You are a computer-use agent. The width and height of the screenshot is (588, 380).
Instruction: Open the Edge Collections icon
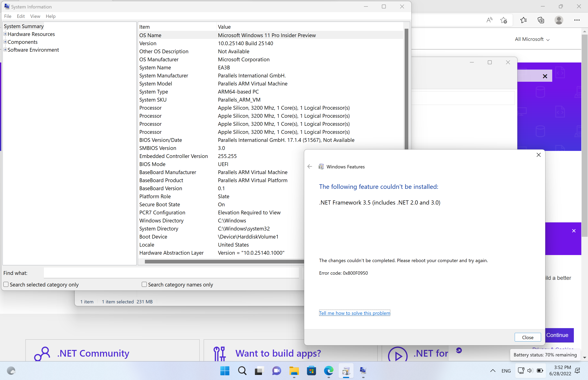[x=541, y=20]
